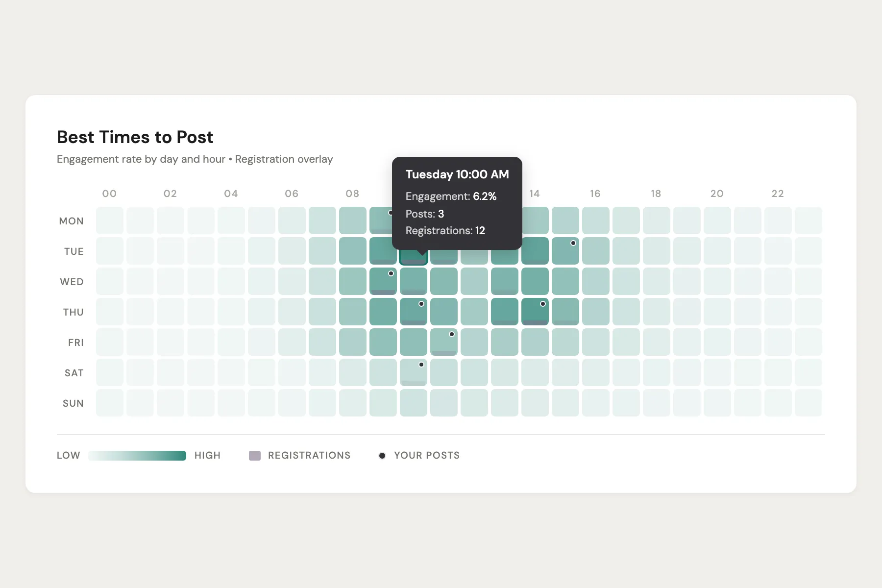The width and height of the screenshot is (882, 588).
Task: Select the Thursday 09:00 heatmap cell
Action: click(x=383, y=312)
